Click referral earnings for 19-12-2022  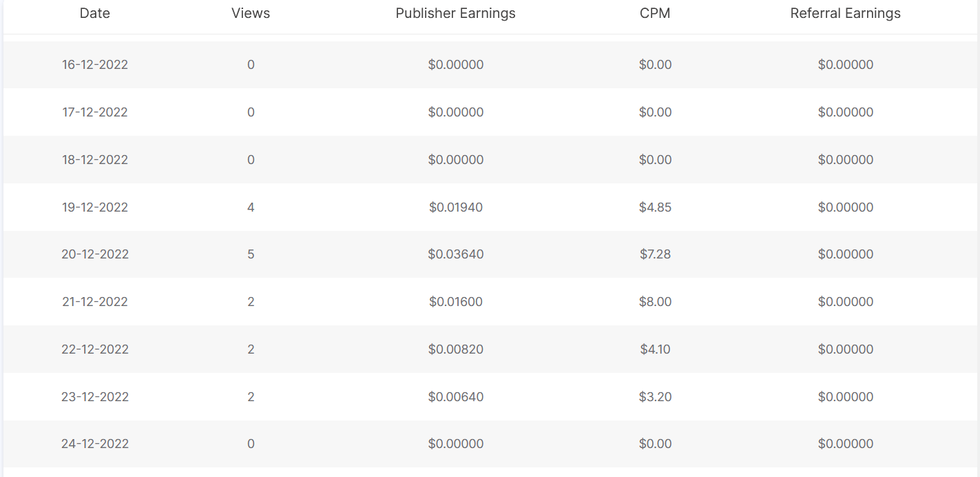coord(846,207)
